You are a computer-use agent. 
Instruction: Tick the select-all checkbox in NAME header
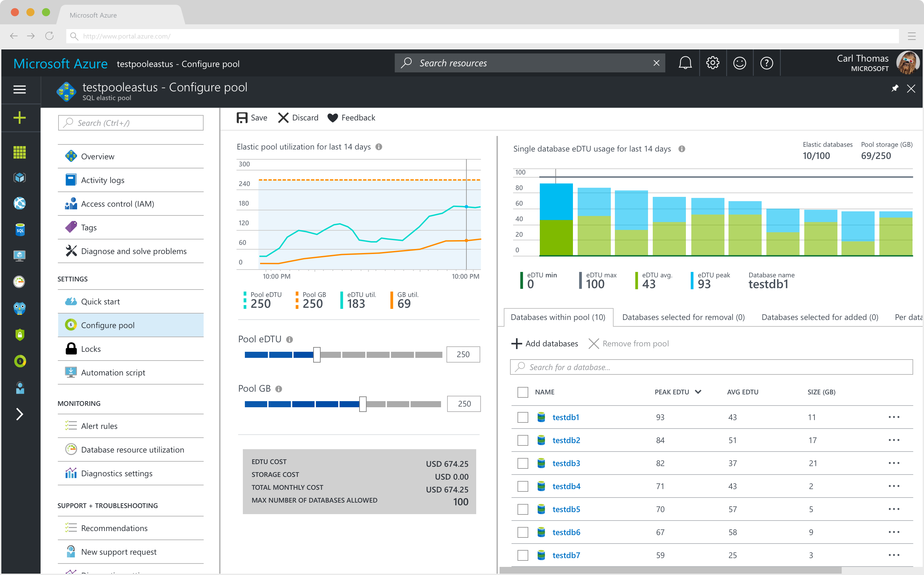coord(523,392)
